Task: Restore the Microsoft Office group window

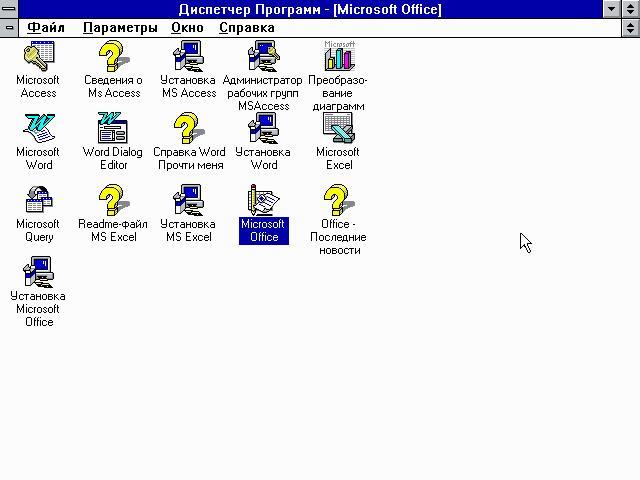Action: (631, 28)
